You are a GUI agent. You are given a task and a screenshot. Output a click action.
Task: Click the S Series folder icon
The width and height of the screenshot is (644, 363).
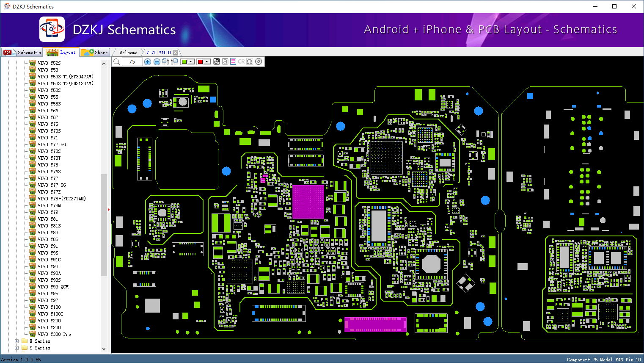(25, 348)
